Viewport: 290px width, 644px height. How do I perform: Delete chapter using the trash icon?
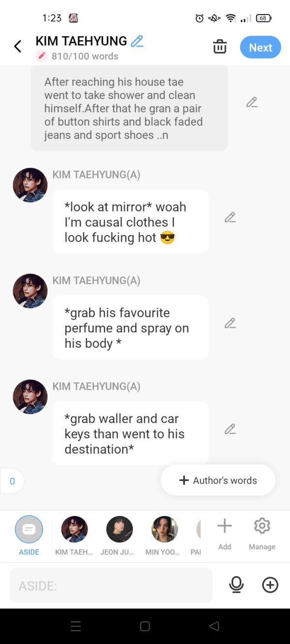point(220,47)
